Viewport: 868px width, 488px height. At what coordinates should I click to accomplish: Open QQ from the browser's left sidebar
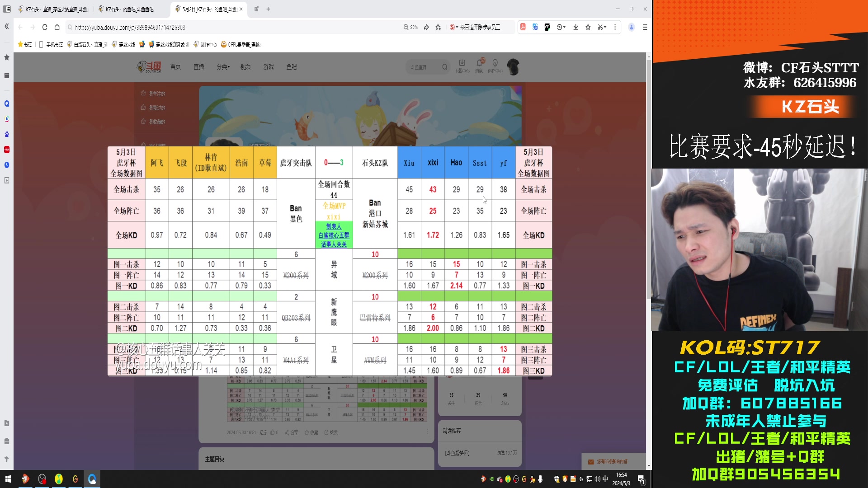(x=6, y=103)
